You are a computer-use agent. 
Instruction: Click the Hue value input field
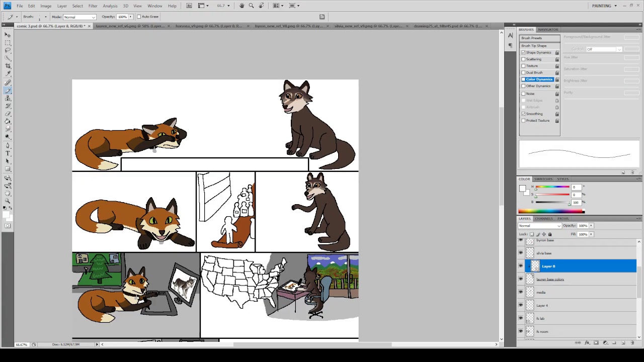coord(576,188)
